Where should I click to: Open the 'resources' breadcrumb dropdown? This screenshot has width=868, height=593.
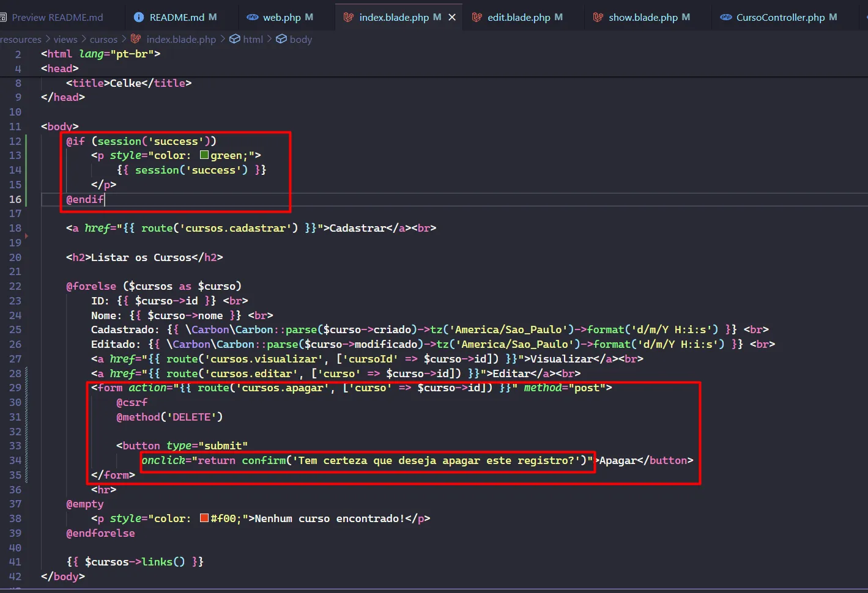21,39
